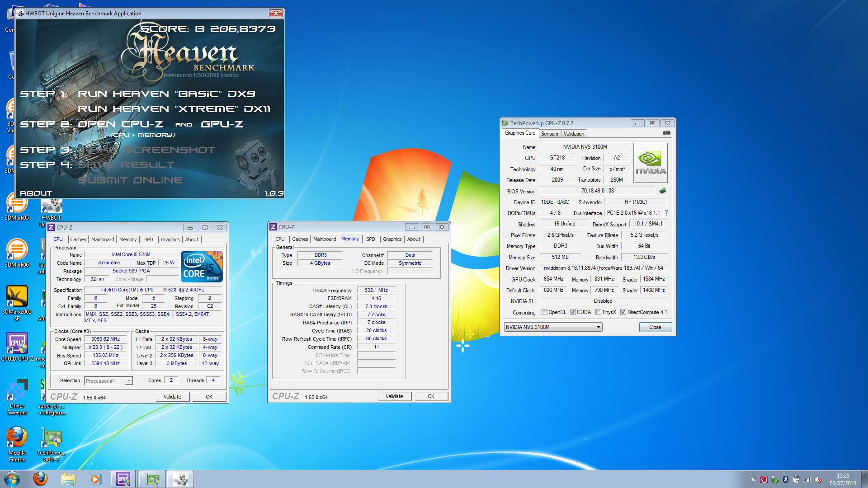Viewport: 868px width, 488px height.
Task: Open the About tab in left CPU-Z
Action: pyautogui.click(x=192, y=239)
